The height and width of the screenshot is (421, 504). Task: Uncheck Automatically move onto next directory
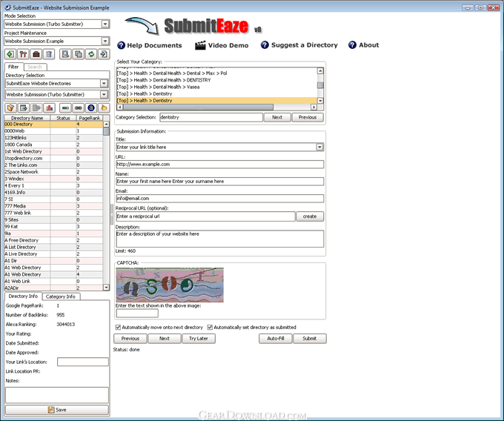pos(119,327)
